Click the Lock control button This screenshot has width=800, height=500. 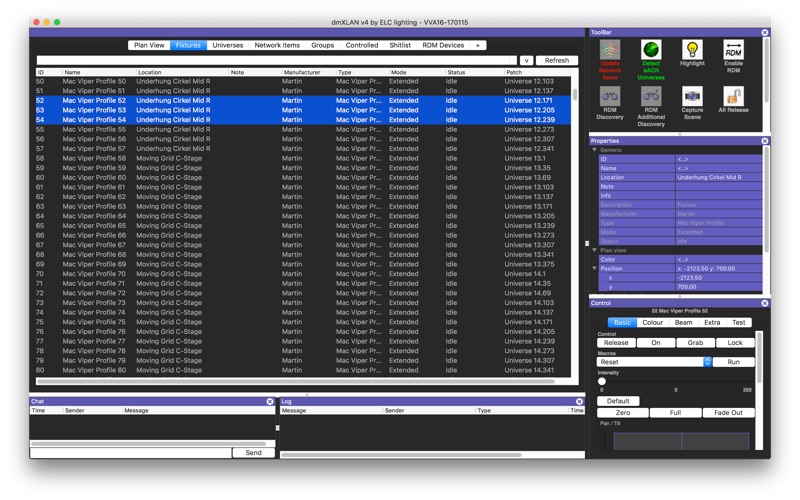(x=735, y=343)
